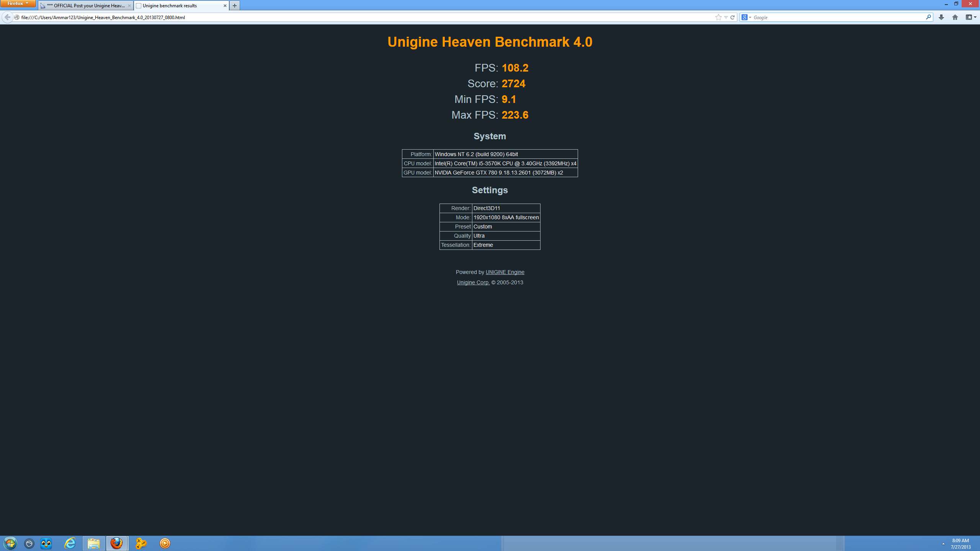The height and width of the screenshot is (551, 980).
Task: Go back with the browser back arrow
Action: [7, 17]
